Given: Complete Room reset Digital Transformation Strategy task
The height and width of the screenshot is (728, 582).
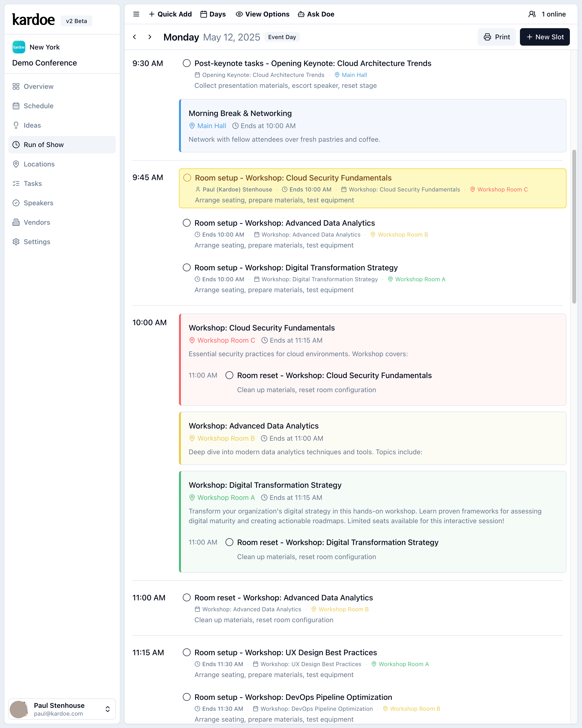Looking at the screenshot, I should [x=229, y=542].
